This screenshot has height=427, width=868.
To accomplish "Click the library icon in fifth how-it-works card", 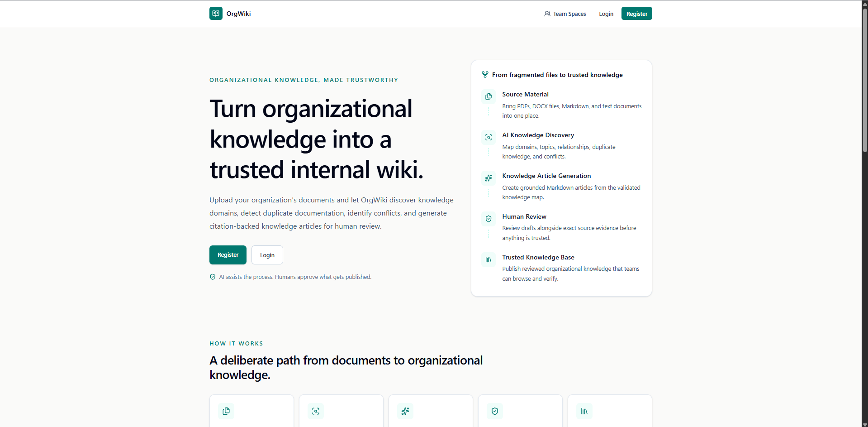I will [584, 411].
